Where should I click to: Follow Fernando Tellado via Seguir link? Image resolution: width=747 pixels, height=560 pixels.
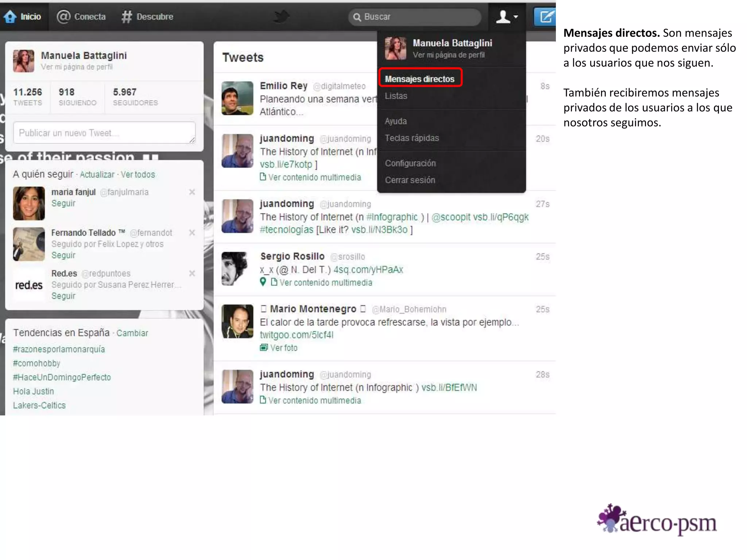63,255
